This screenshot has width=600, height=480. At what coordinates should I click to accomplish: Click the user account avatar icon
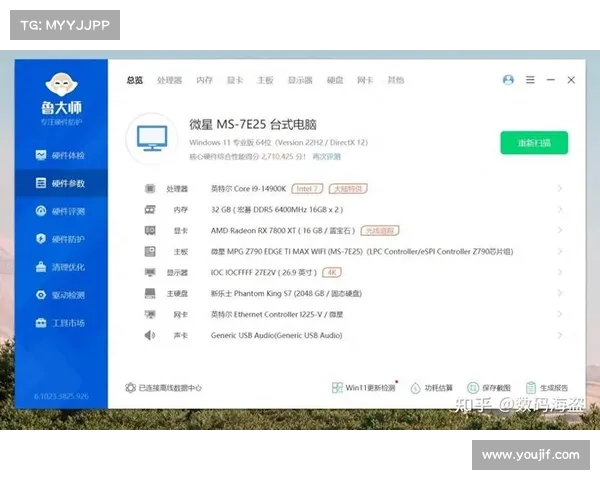pos(508,80)
